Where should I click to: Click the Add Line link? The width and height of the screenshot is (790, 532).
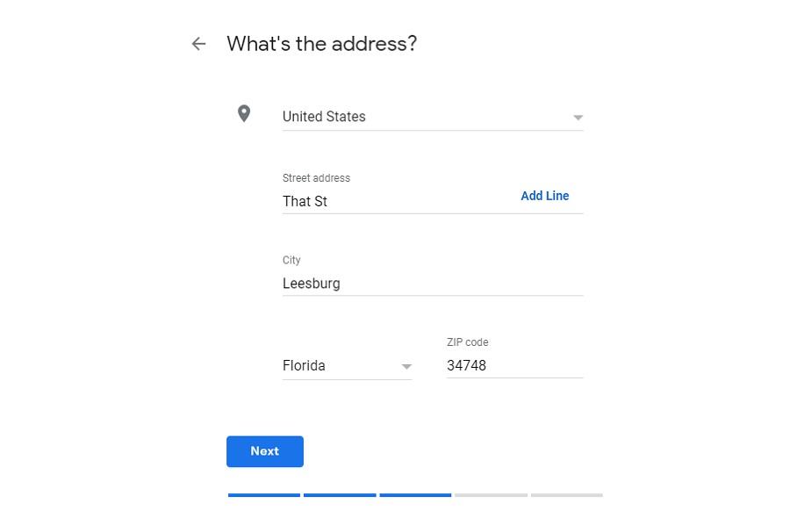544,196
